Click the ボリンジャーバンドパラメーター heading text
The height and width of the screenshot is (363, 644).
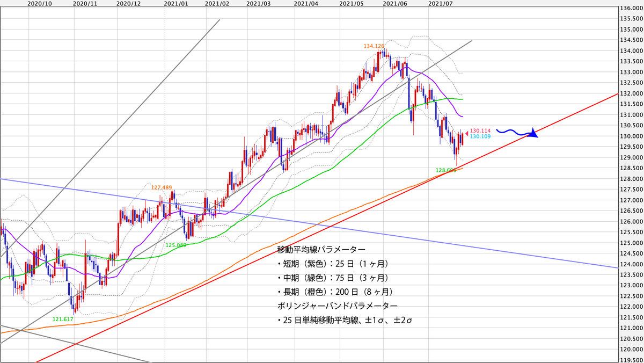pos(338,306)
